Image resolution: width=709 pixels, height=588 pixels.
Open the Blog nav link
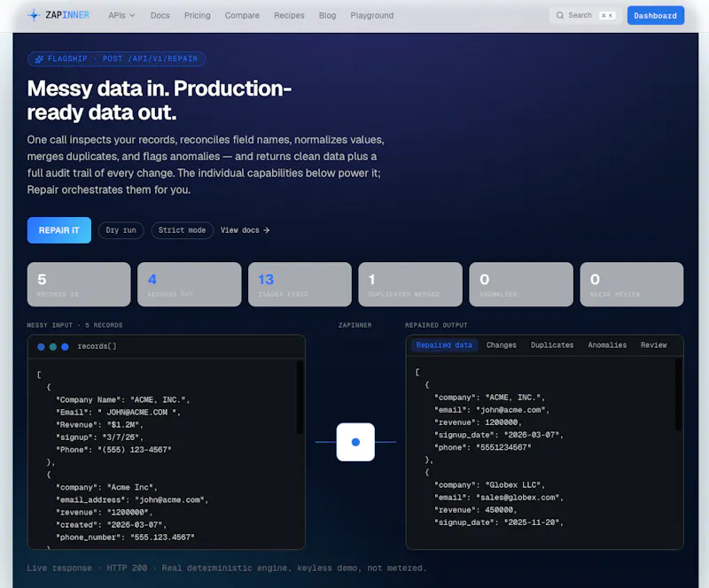tap(327, 15)
